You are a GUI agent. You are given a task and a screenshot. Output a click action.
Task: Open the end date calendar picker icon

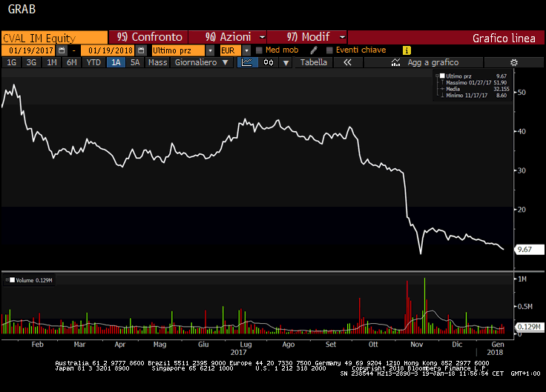tap(141, 50)
